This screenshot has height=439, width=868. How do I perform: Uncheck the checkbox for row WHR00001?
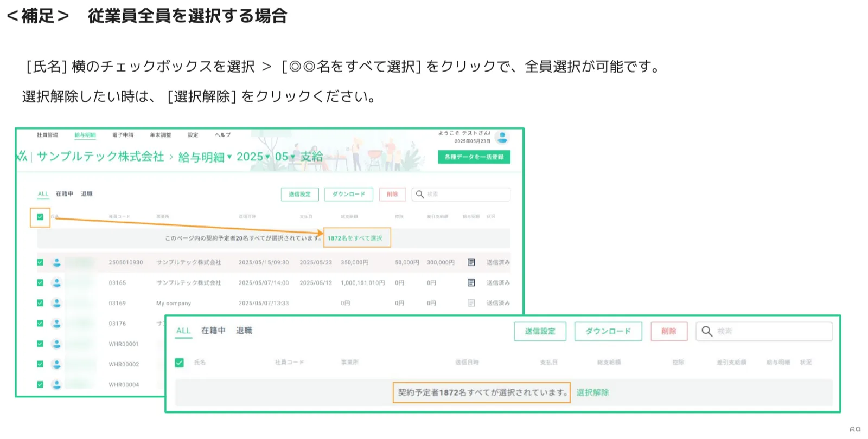tap(40, 344)
